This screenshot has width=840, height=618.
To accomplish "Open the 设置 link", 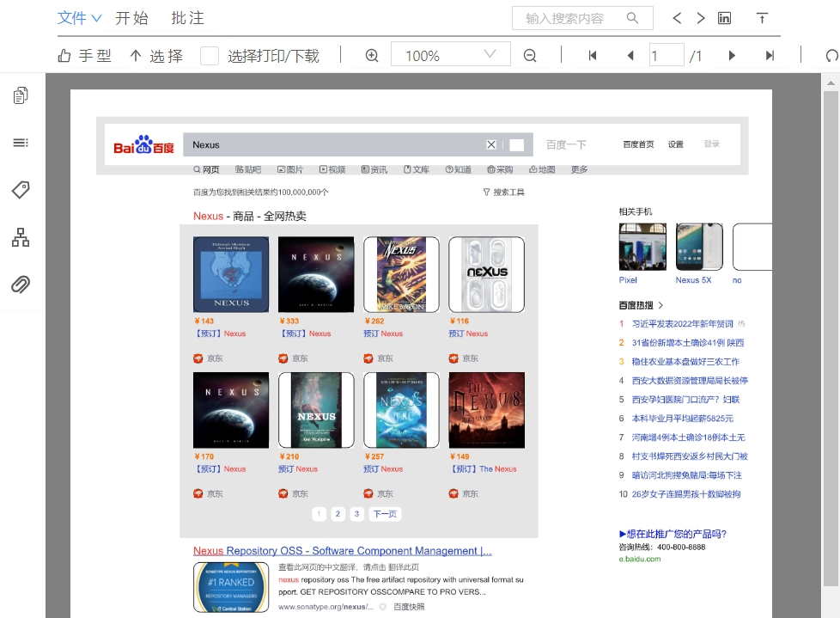I will pyautogui.click(x=676, y=144).
